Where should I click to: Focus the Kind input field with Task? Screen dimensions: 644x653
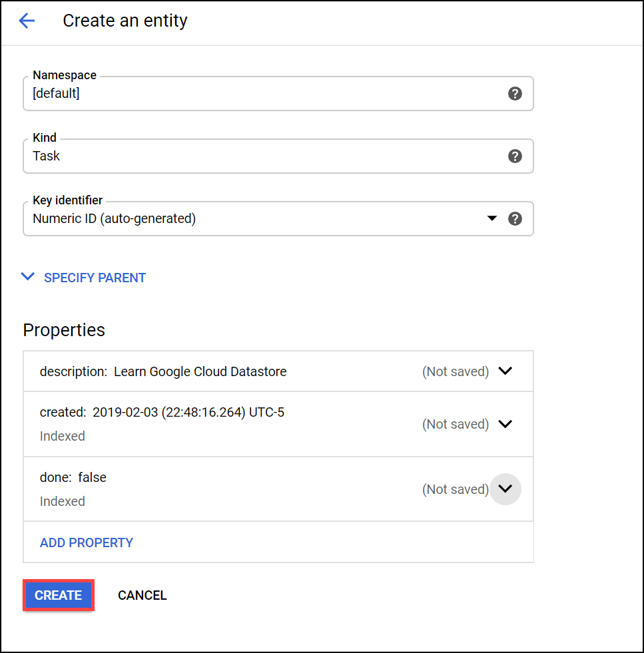tap(278, 156)
